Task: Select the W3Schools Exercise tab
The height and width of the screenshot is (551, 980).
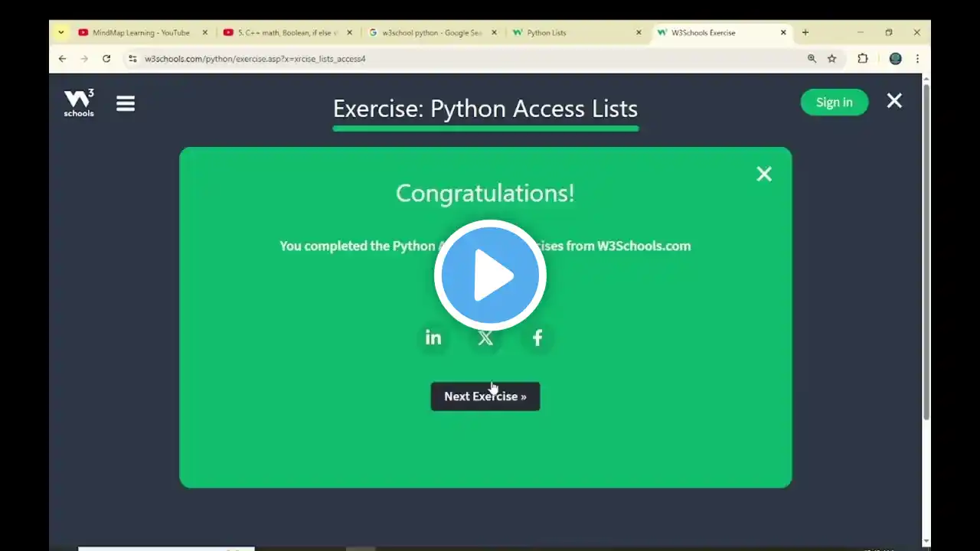Action: coord(722,32)
